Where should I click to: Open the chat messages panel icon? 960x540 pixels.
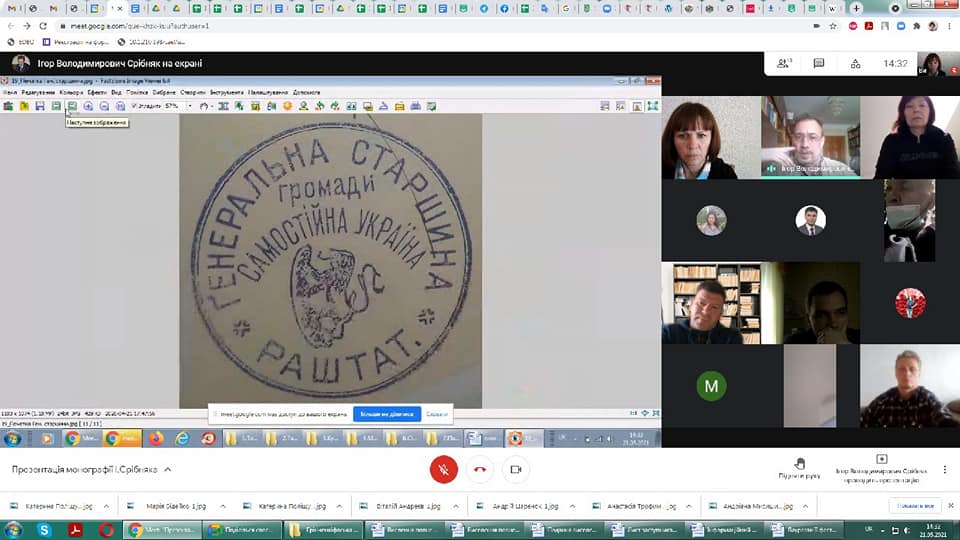point(819,63)
